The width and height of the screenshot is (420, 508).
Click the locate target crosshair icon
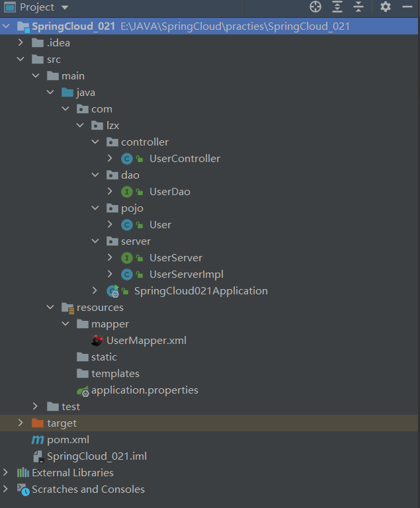315,7
